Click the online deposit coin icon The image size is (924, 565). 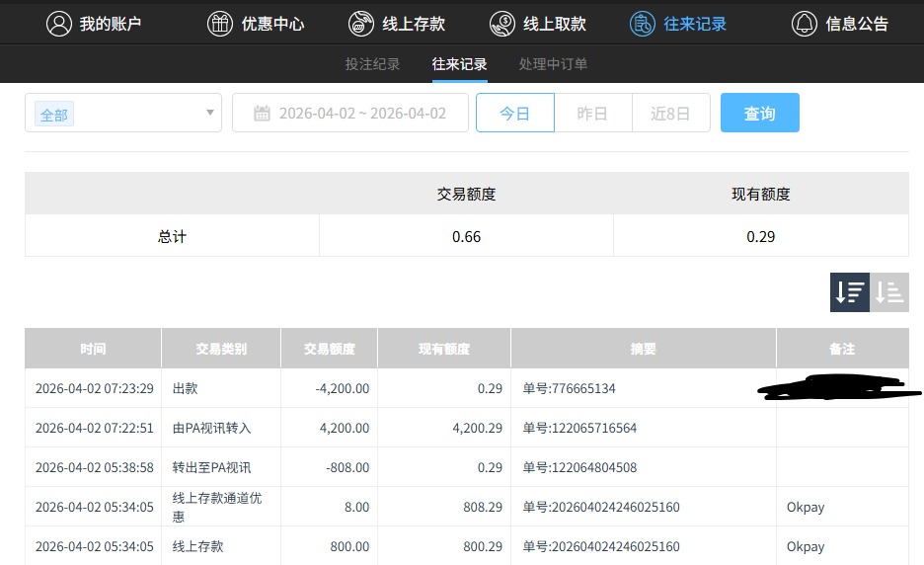pyautogui.click(x=361, y=24)
